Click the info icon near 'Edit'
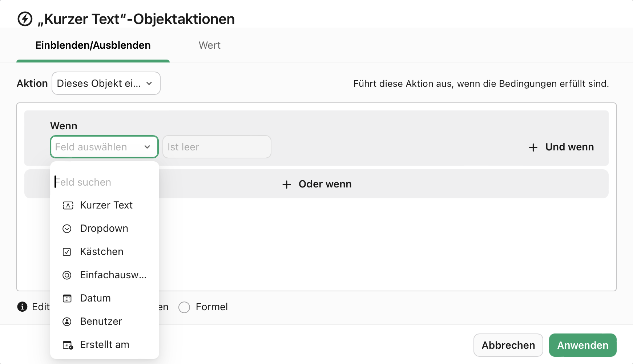Image resolution: width=633 pixels, height=364 pixels. coord(22,307)
